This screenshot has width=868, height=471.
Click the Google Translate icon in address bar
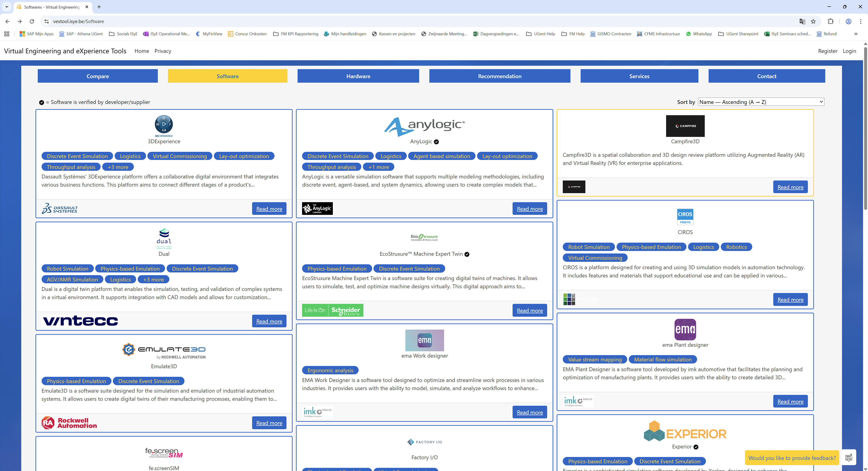[802, 21]
